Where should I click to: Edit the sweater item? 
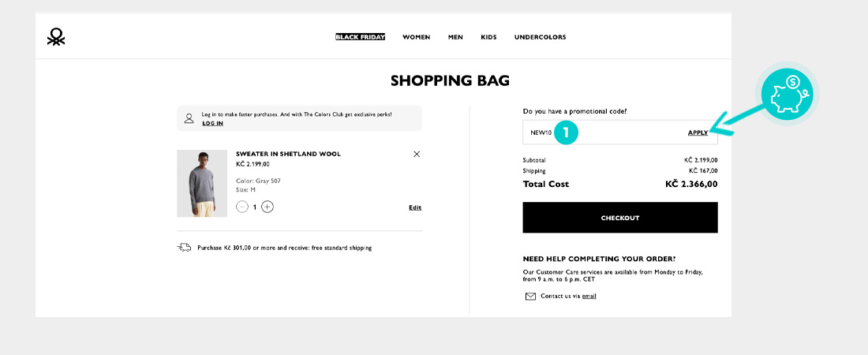[415, 207]
